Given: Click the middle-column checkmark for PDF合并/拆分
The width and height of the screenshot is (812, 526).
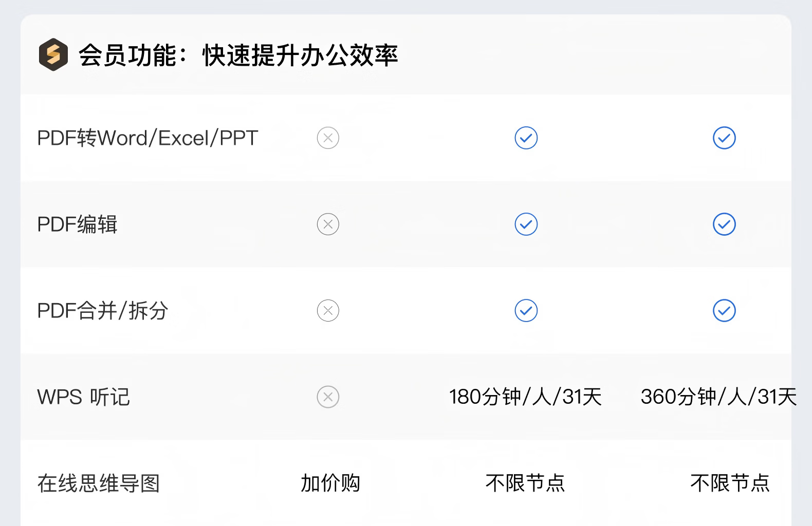Looking at the screenshot, I should 526,311.
